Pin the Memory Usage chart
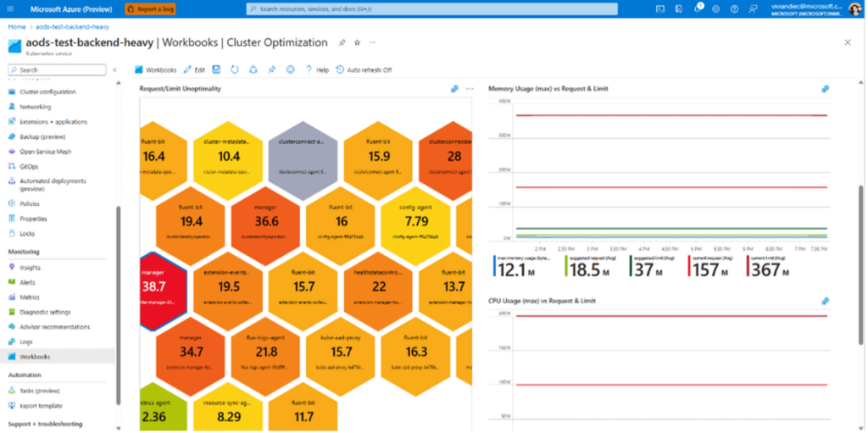Screen dimensions: 868x433 click(826, 89)
